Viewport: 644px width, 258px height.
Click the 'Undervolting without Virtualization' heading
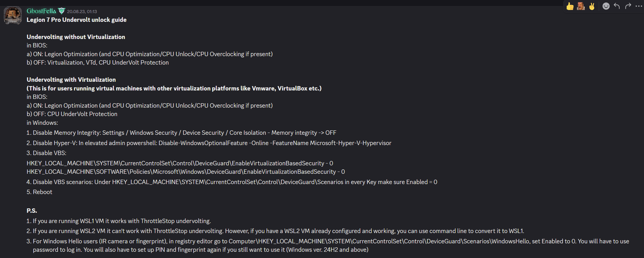[76, 37]
